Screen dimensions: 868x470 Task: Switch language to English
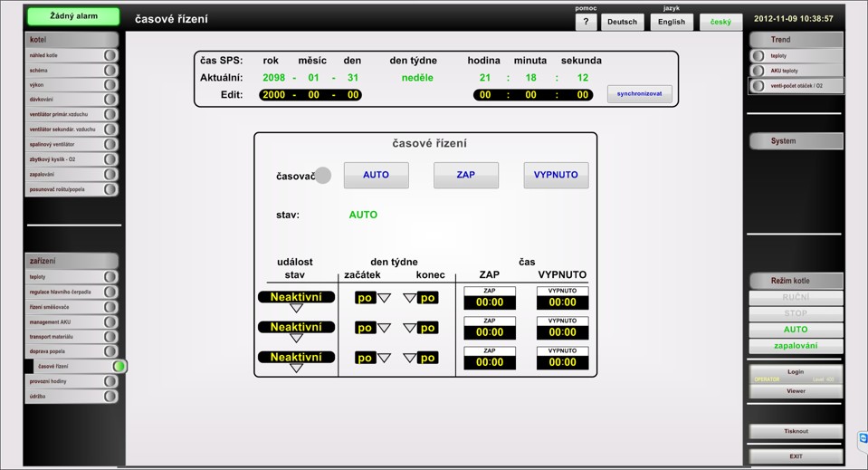672,22
